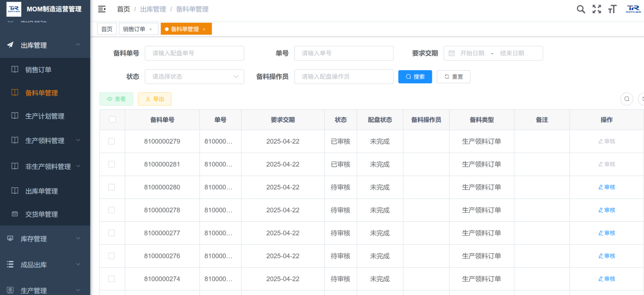Close the 备料单管理 tab with its x
This screenshot has height=295, width=644.
point(204,29)
